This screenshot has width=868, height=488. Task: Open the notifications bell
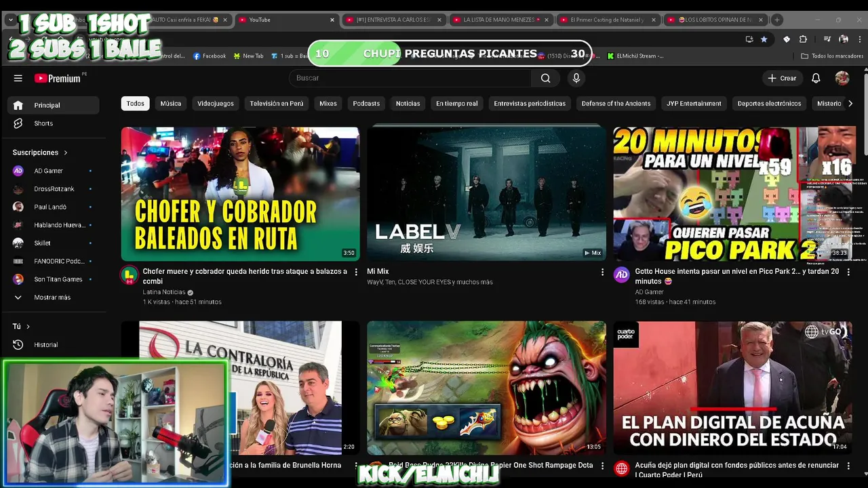point(816,78)
